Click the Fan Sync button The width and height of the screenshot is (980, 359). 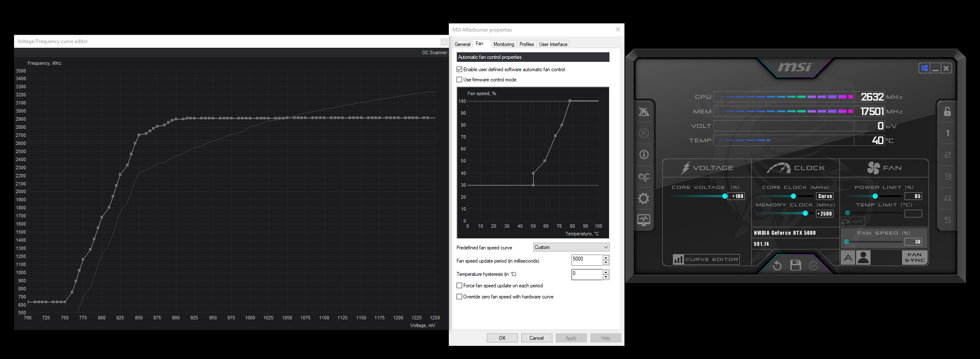click(x=914, y=258)
